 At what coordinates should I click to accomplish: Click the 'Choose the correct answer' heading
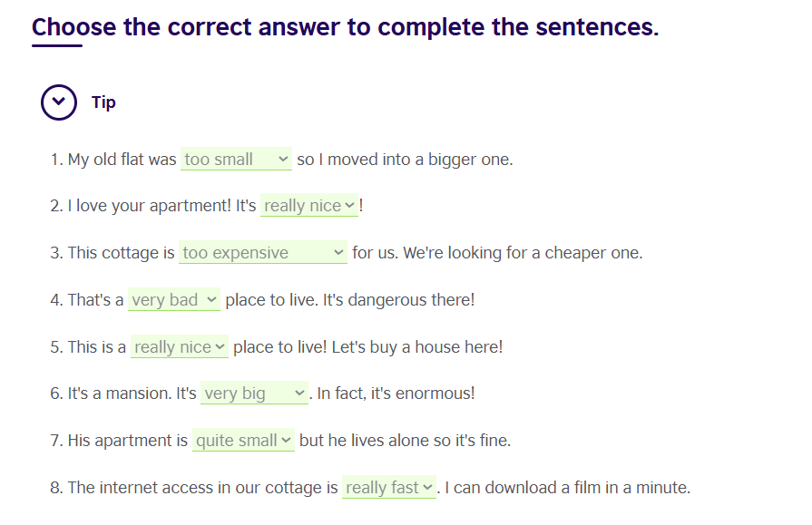coord(345,27)
